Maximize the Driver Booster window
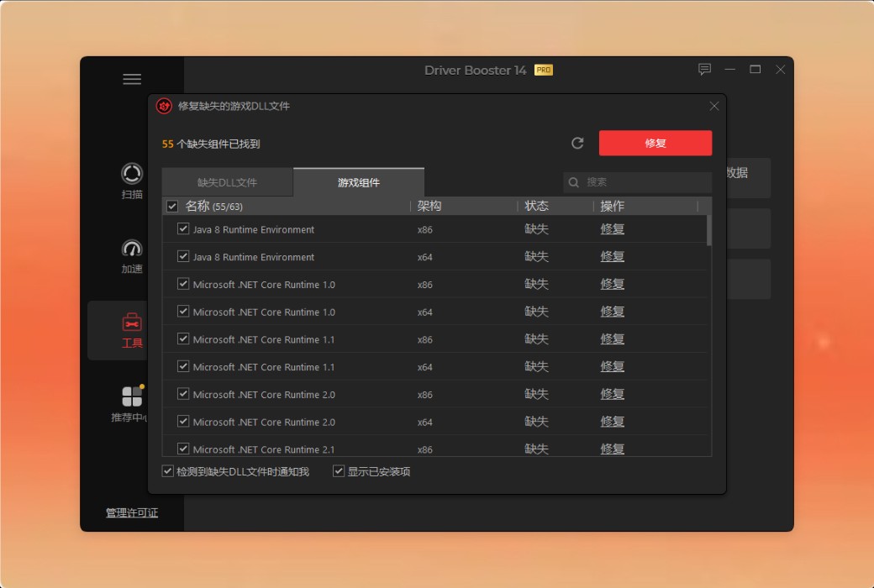The image size is (874, 588). tap(755, 70)
